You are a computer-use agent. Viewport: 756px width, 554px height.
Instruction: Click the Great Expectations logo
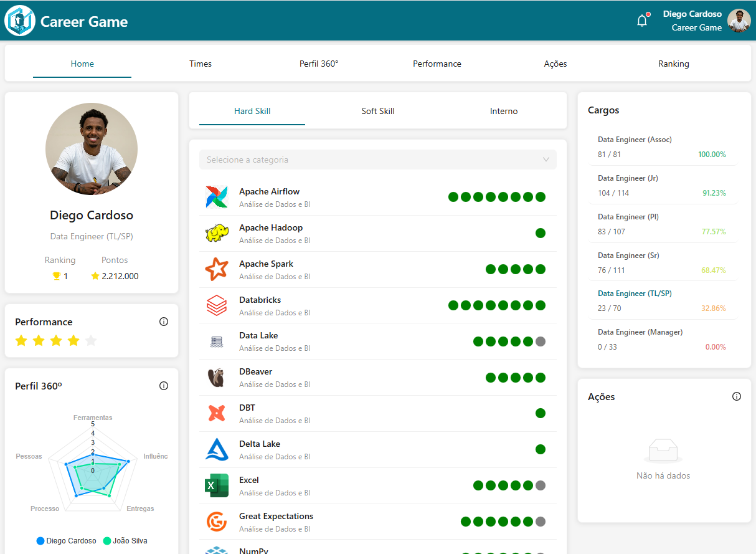pyautogui.click(x=215, y=522)
